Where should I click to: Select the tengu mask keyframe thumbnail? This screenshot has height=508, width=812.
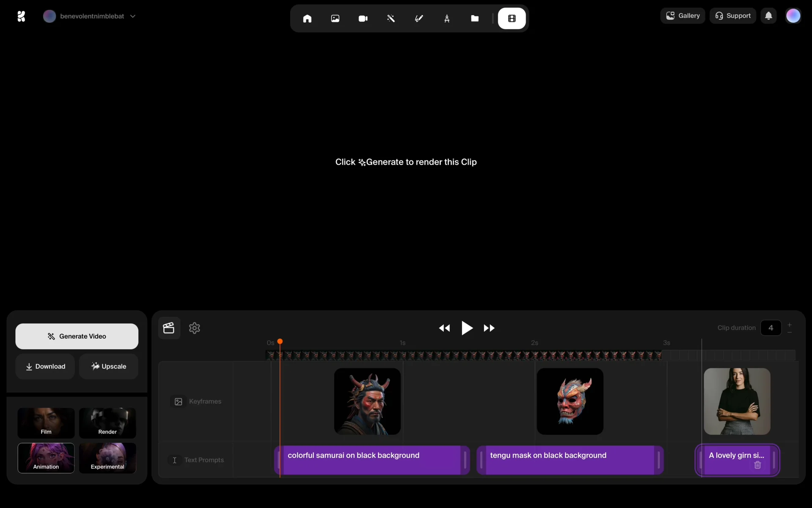pos(570,401)
